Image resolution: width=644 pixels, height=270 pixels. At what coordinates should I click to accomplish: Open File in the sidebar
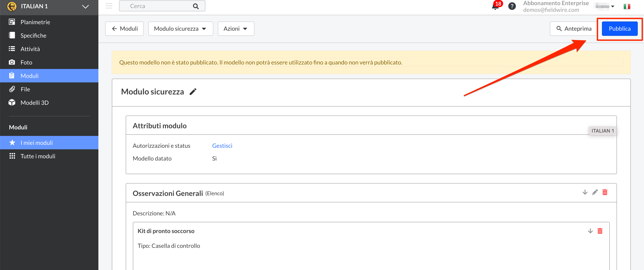coord(49,89)
